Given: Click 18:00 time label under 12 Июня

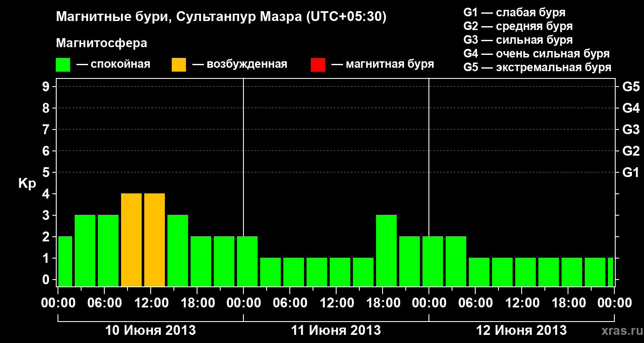Looking at the screenshot, I should [x=568, y=303].
